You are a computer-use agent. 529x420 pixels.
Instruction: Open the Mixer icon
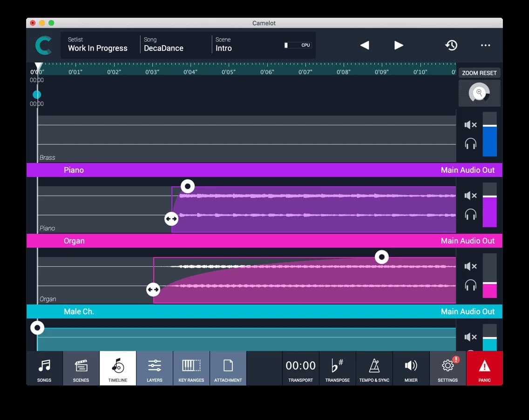(x=411, y=368)
